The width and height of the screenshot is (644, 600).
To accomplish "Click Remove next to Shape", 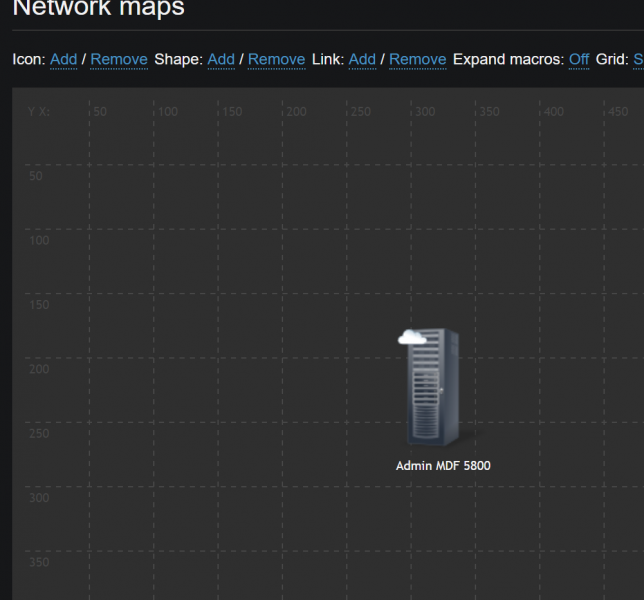I will point(276,60).
